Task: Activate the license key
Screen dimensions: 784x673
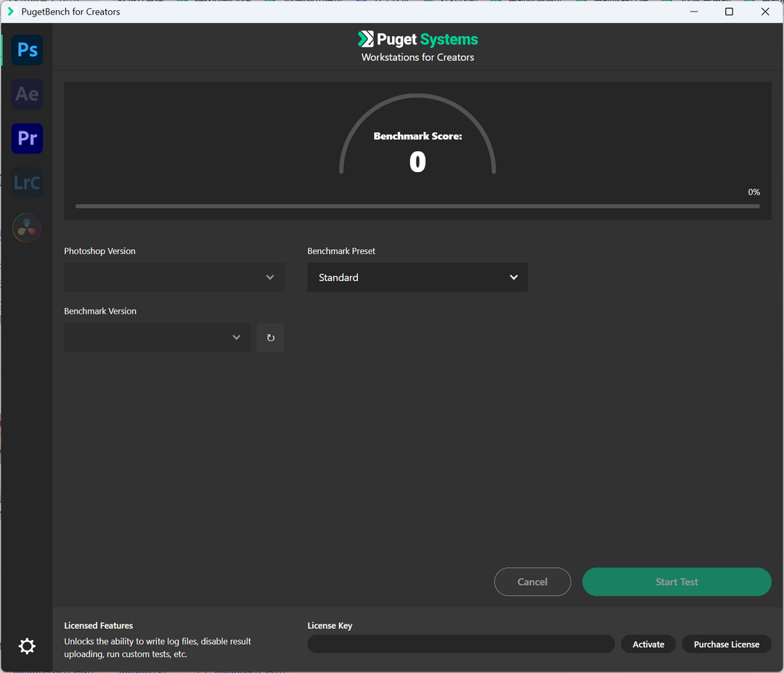Action: pyautogui.click(x=648, y=644)
